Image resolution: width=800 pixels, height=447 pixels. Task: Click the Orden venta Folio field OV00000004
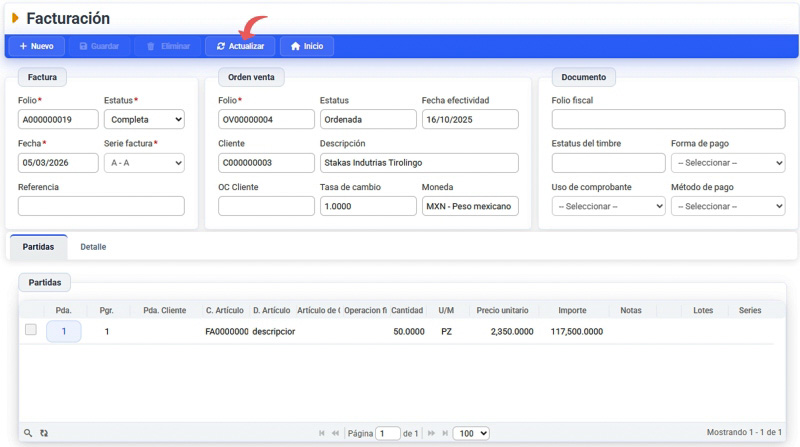(266, 119)
